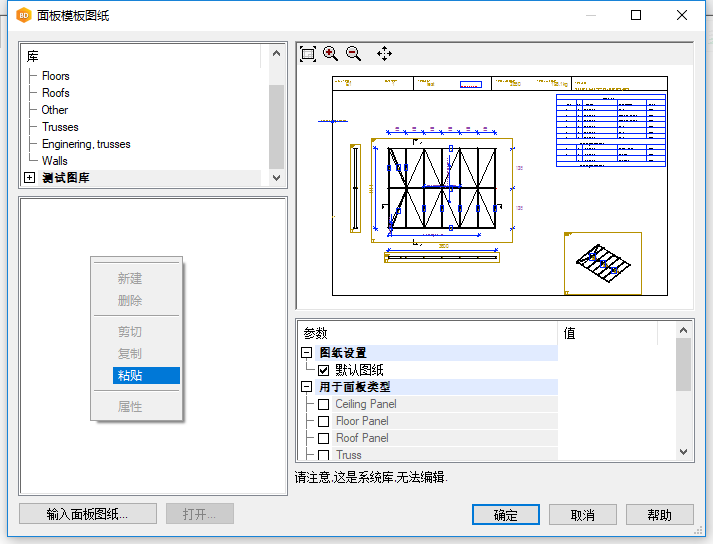The width and height of the screenshot is (713, 544).
Task: Click the 3D isometric view in drawing preview
Action: tap(603, 263)
